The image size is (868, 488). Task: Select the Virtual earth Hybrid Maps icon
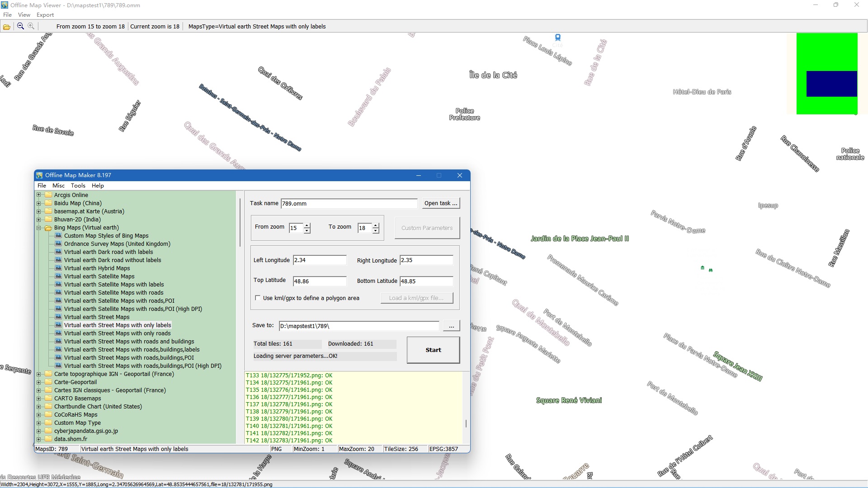[58, 268]
